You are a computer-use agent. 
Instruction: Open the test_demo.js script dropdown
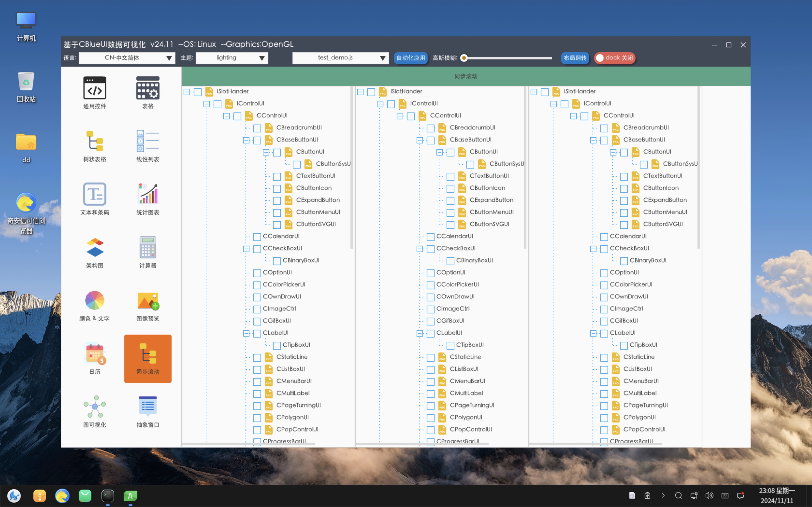pos(340,58)
